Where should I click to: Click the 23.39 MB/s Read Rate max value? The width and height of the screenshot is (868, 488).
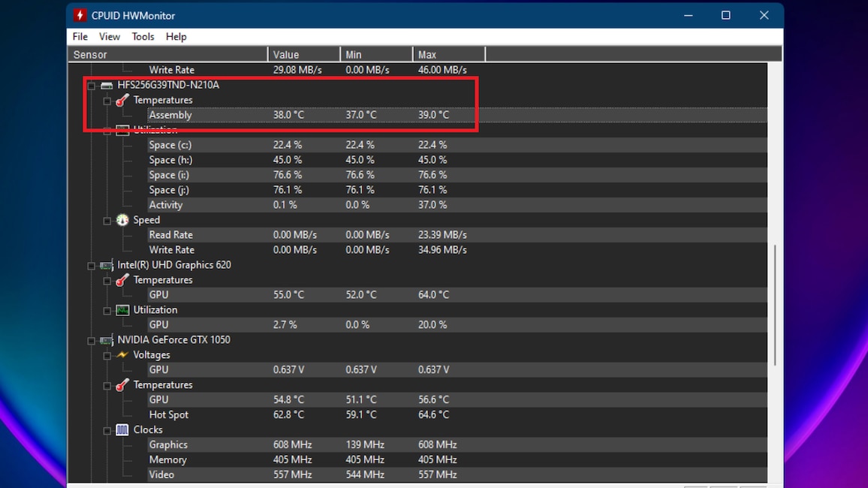(442, 234)
